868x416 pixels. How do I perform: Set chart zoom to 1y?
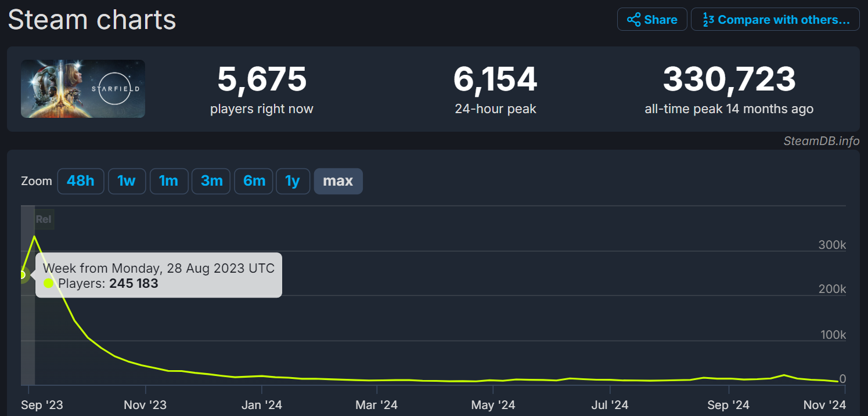(x=293, y=181)
